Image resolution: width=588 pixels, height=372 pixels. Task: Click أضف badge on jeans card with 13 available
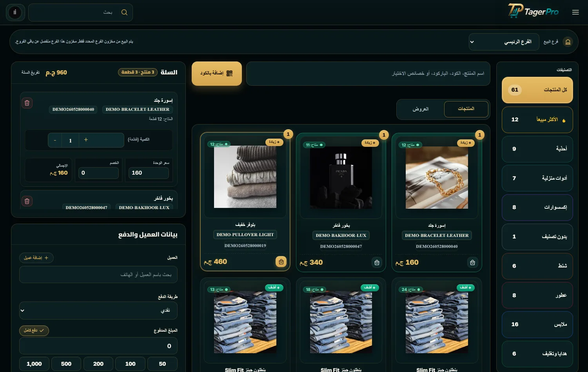click(274, 287)
